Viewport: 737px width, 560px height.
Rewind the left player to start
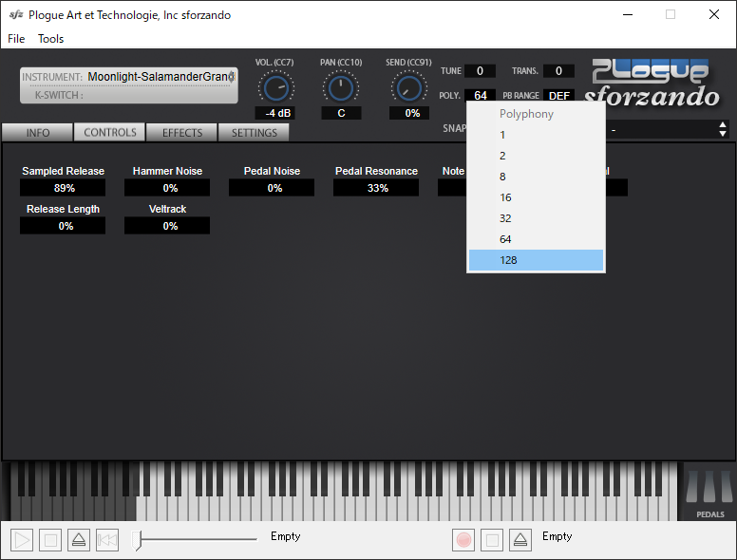tap(107, 540)
